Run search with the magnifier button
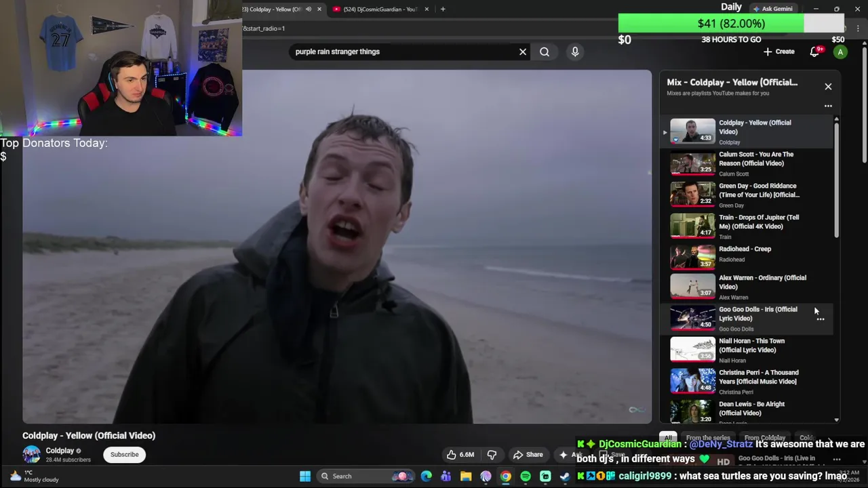This screenshot has width=868, height=488. (545, 52)
